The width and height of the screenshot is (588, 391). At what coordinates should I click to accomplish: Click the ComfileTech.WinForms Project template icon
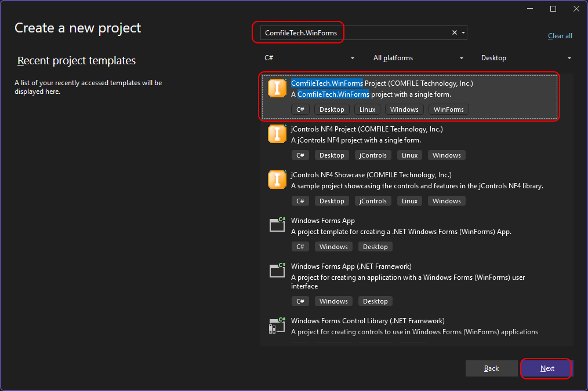click(277, 88)
